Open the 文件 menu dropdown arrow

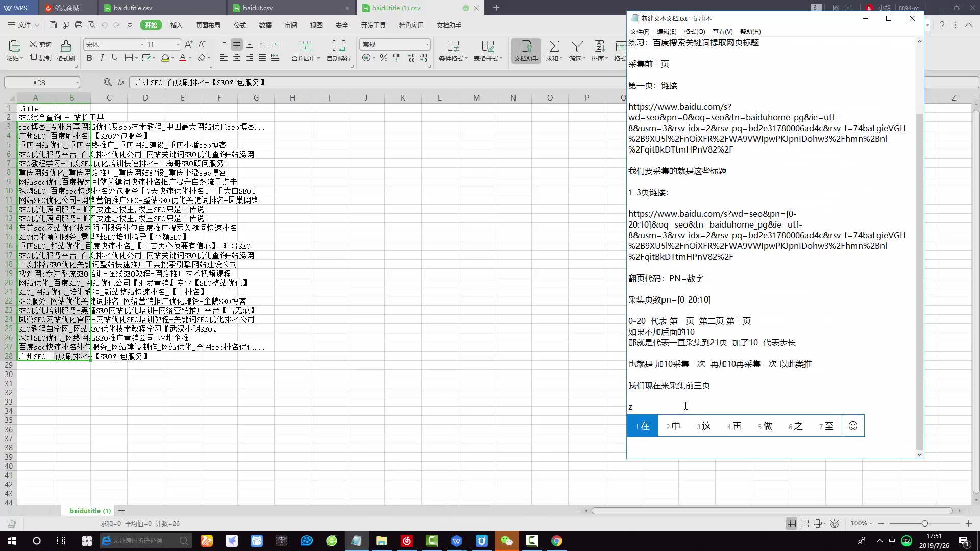(x=37, y=25)
